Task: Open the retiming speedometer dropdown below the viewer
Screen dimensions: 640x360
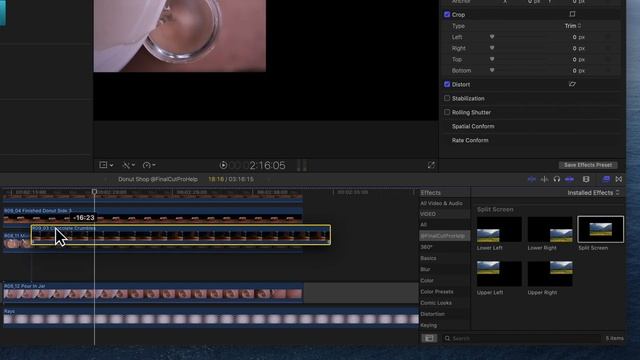Action: (149, 165)
